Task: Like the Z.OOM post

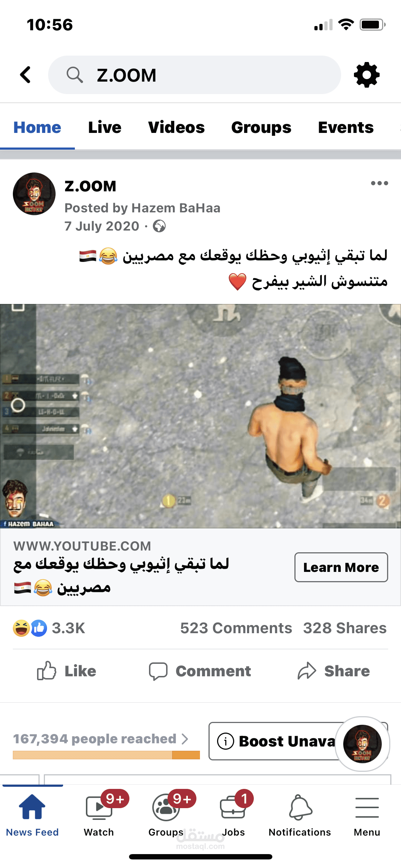Action: click(x=67, y=671)
